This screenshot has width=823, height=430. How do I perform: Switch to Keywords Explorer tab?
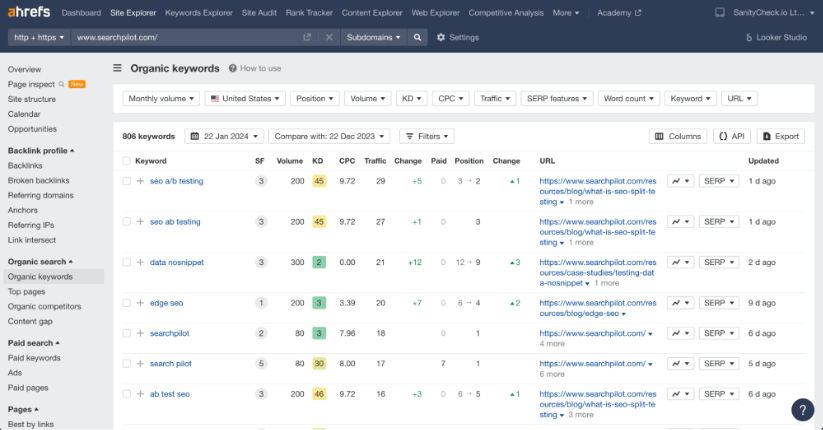(x=199, y=13)
